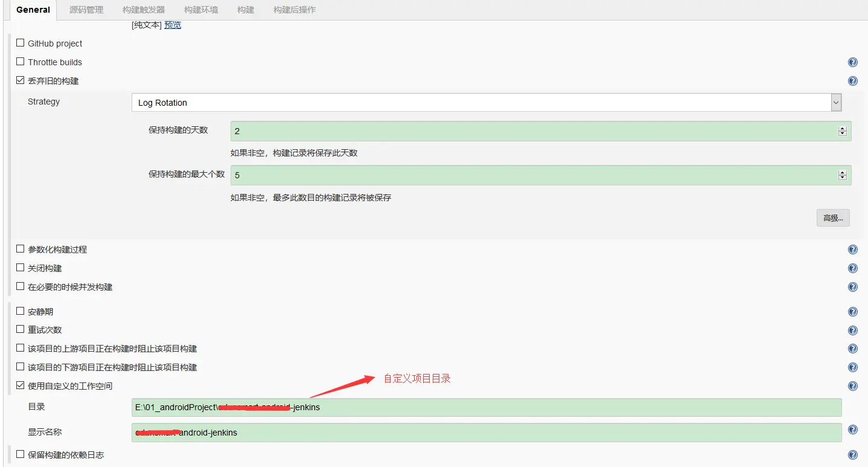868x467 pixels.
Task: Click spinner arrows on 保持构建的最大个数 field
Action: pos(843,175)
